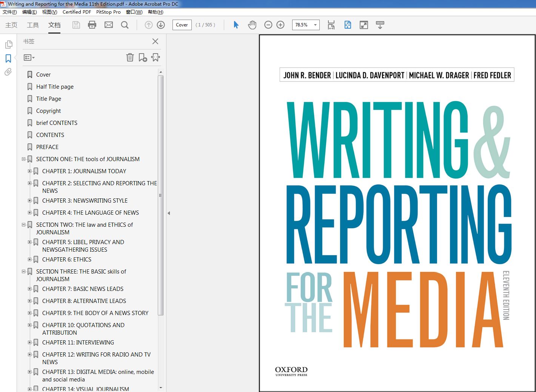Activate the Hand pan tool
Viewport: 536px width, 392px height.
tap(252, 25)
